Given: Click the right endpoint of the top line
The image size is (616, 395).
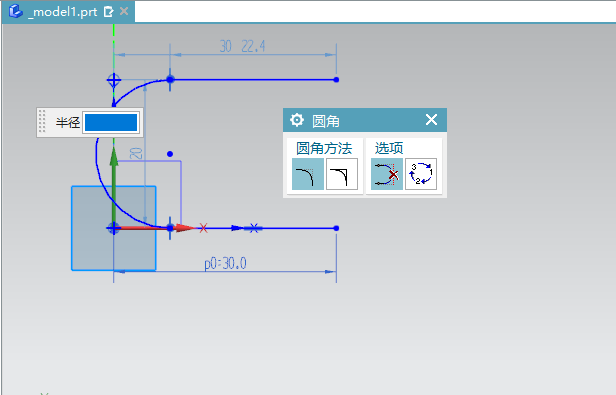Looking at the screenshot, I should pyautogui.click(x=336, y=80).
